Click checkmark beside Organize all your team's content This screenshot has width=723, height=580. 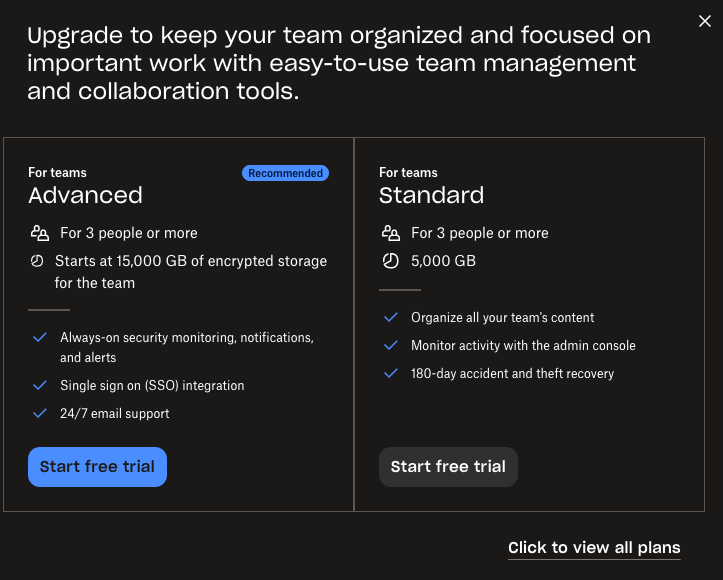(x=391, y=317)
